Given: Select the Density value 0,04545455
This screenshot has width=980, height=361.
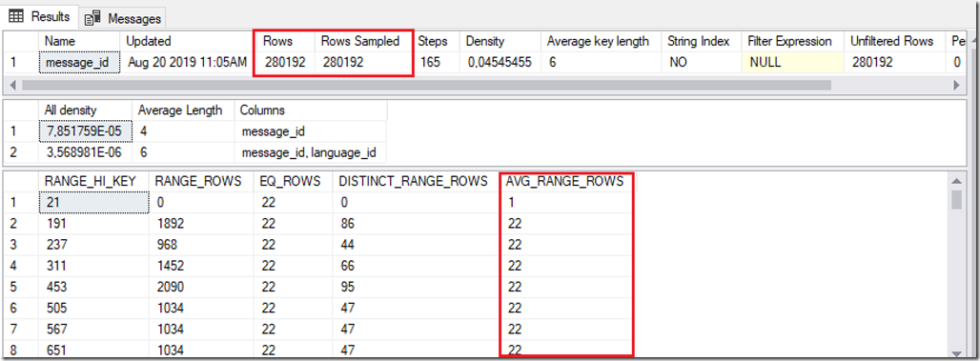Looking at the screenshot, I should (500, 63).
